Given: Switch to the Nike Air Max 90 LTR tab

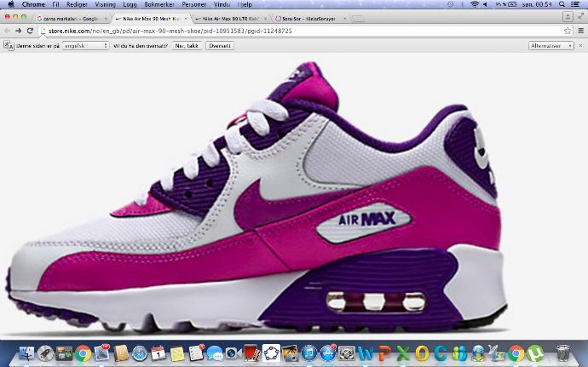Looking at the screenshot, I should tap(231, 19).
